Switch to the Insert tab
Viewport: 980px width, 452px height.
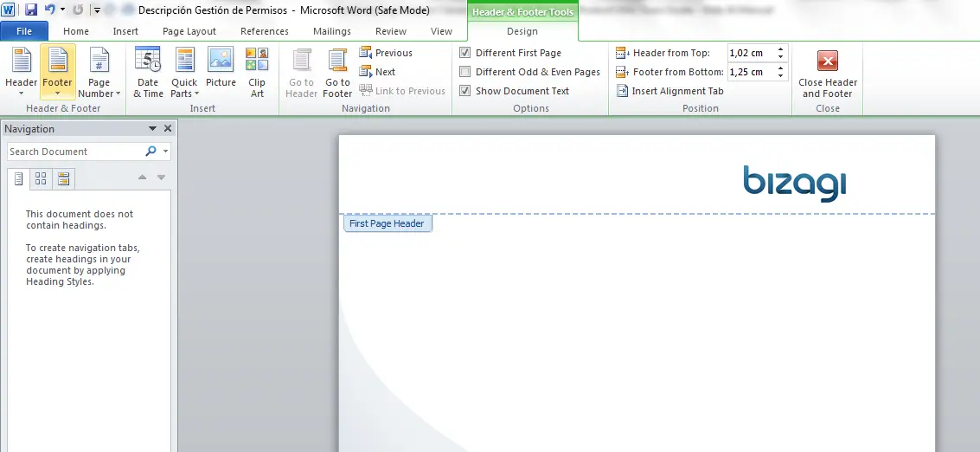(125, 30)
